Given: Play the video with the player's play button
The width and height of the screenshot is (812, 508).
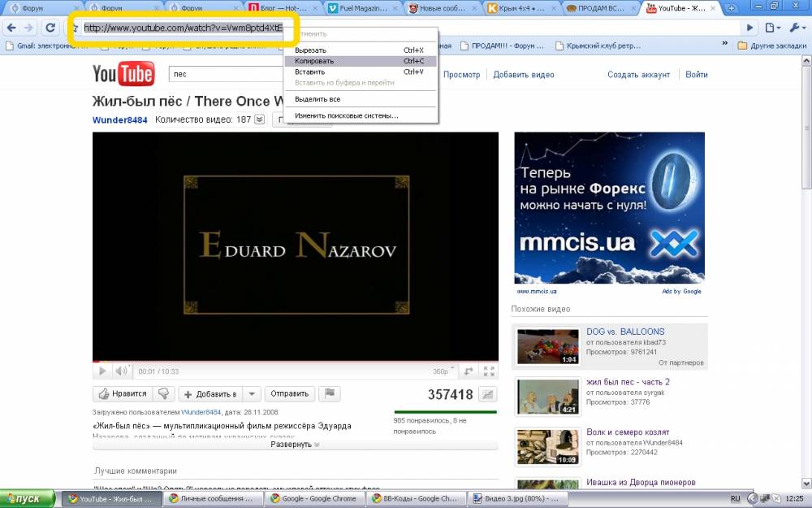Looking at the screenshot, I should click(x=102, y=371).
